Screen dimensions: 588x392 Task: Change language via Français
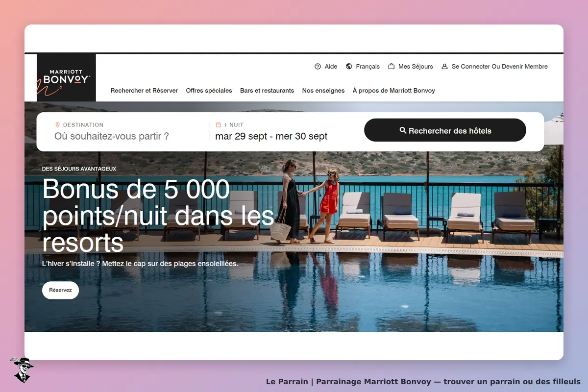click(367, 67)
